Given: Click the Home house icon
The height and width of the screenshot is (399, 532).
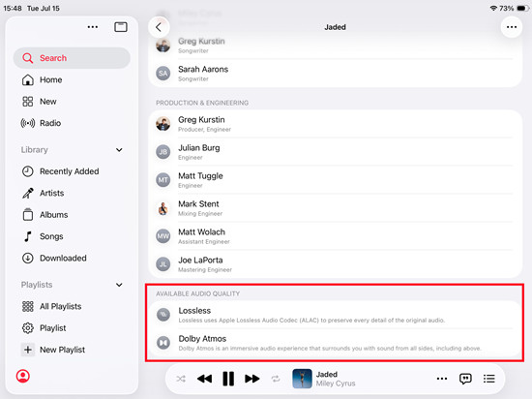Looking at the screenshot, I should (x=28, y=79).
